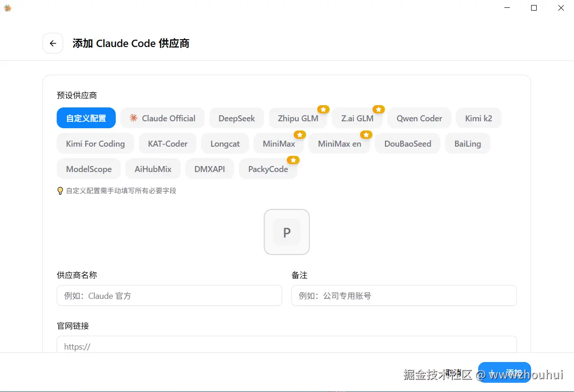Select the Qwen Coder preset

pyautogui.click(x=419, y=118)
